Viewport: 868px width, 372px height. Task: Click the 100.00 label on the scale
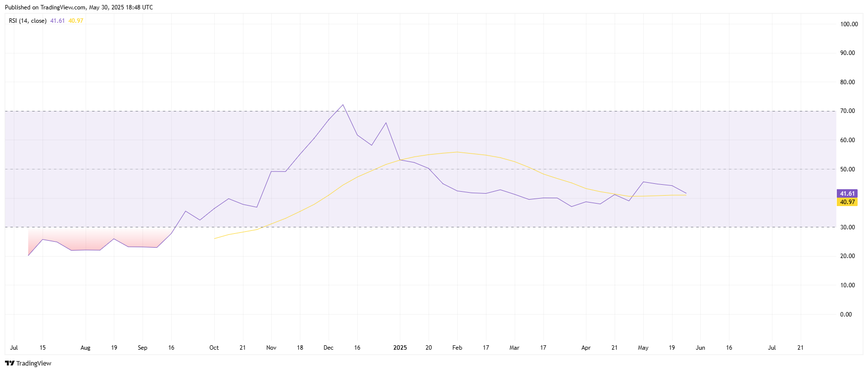pos(849,24)
